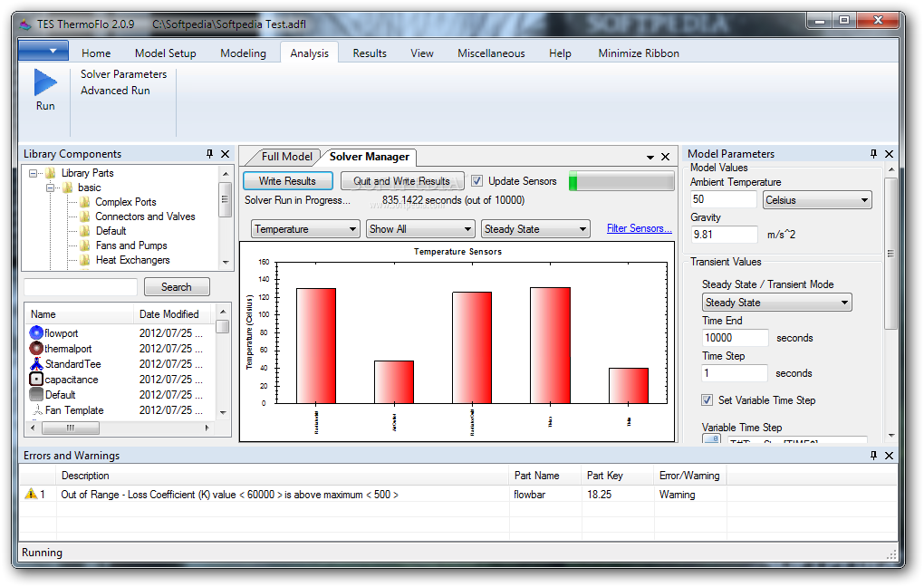Image resolution: width=924 pixels, height=587 pixels.
Task: Select the thermalport part icon
Action: pyautogui.click(x=36, y=349)
